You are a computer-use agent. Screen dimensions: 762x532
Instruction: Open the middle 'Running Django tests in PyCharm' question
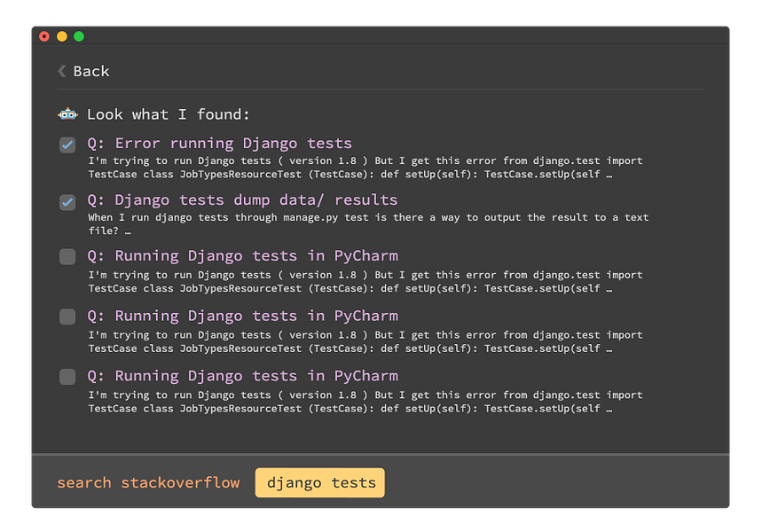pyautogui.click(x=242, y=316)
